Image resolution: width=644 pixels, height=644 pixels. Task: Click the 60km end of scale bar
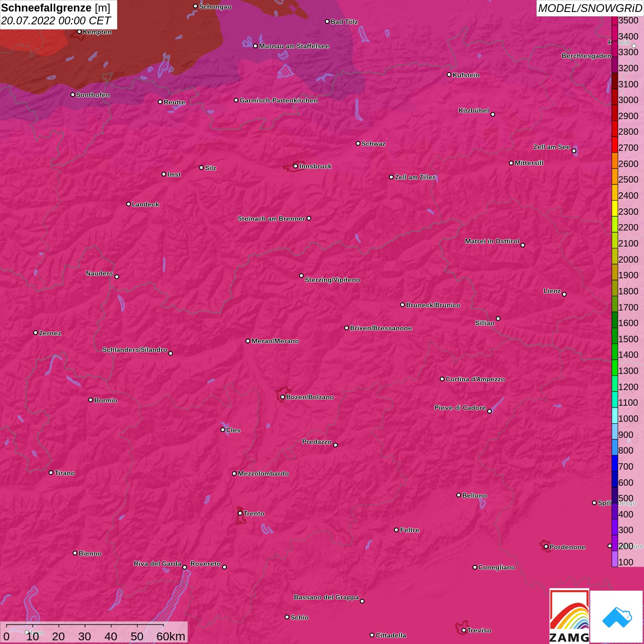[170, 636]
